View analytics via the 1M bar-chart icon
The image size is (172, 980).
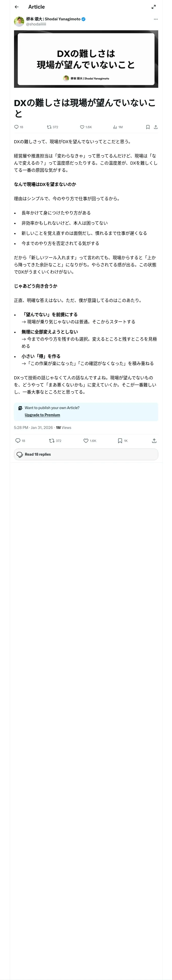click(x=115, y=127)
